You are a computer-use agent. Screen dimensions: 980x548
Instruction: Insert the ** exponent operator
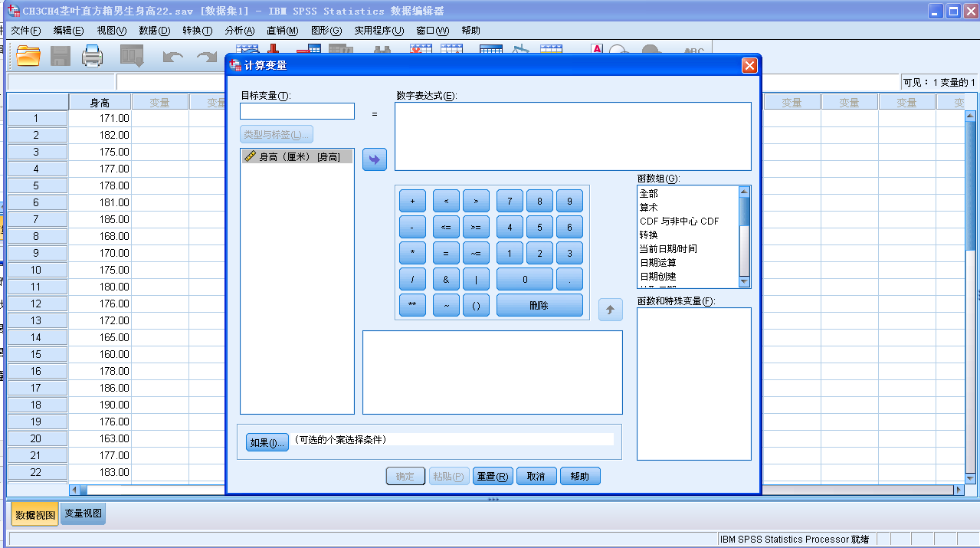(412, 305)
